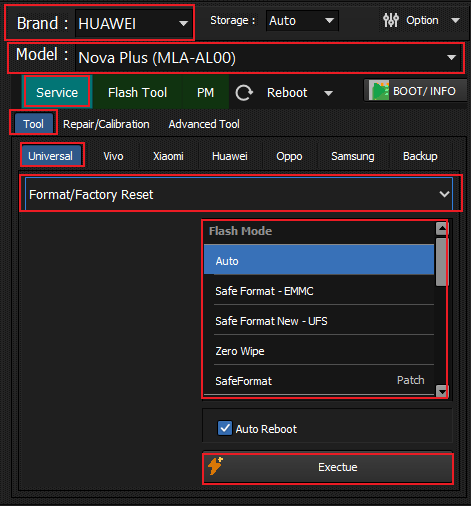This screenshot has height=506, width=471.
Task: Click the lightning bolt icon on Execute
Action: 215,466
